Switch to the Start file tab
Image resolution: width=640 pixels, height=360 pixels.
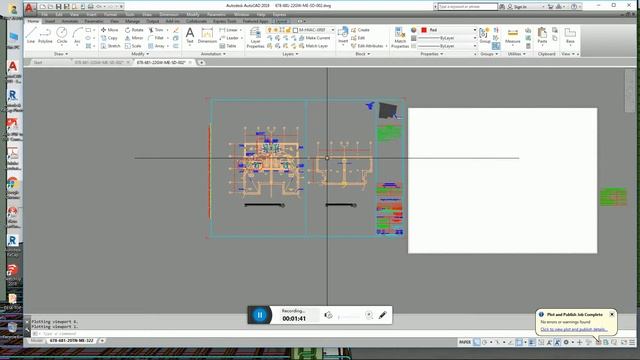pos(38,62)
